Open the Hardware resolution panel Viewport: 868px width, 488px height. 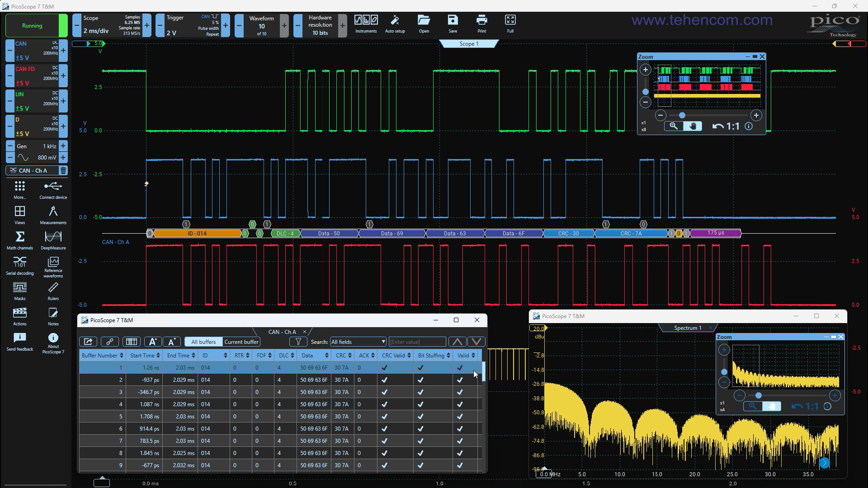[x=320, y=25]
